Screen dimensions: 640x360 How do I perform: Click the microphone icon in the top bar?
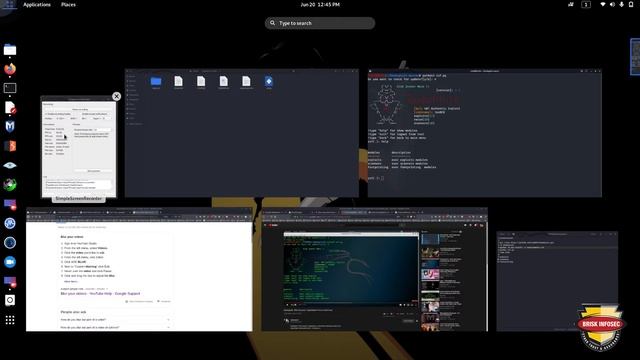622,4
